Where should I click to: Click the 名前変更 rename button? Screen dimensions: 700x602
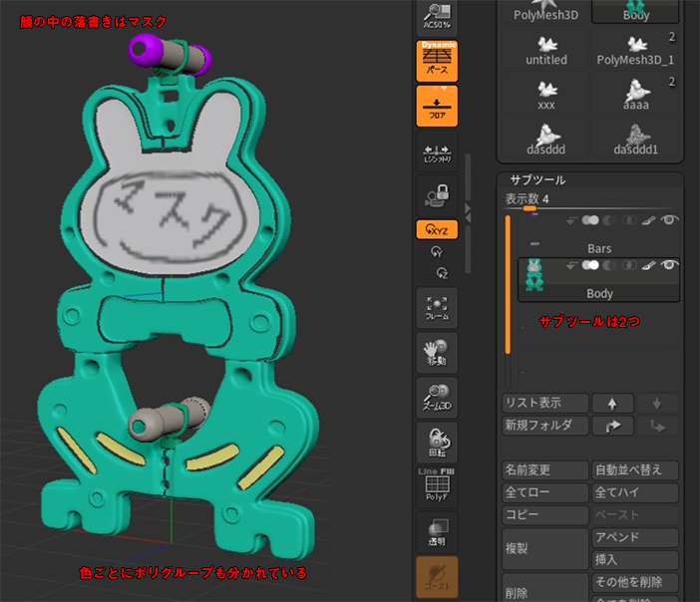point(545,469)
